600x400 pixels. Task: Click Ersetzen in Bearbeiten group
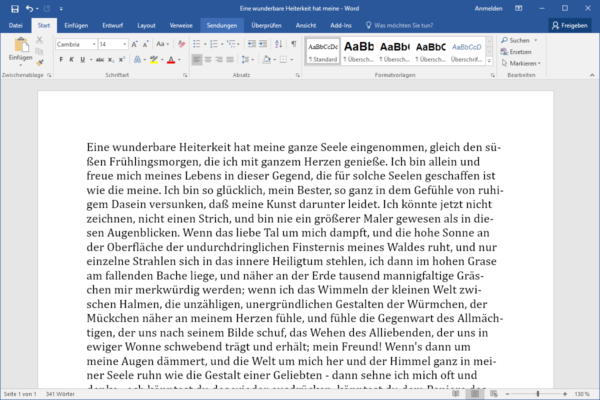tap(516, 52)
